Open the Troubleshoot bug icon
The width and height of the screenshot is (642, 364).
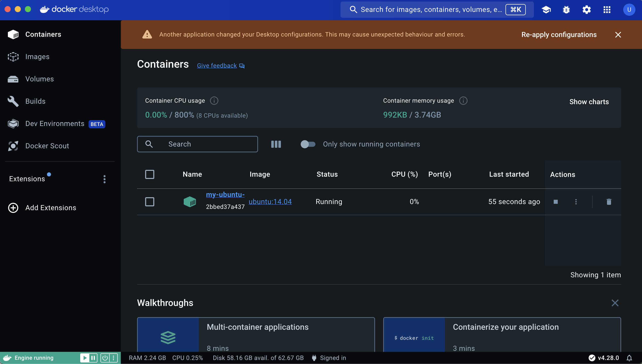(566, 10)
